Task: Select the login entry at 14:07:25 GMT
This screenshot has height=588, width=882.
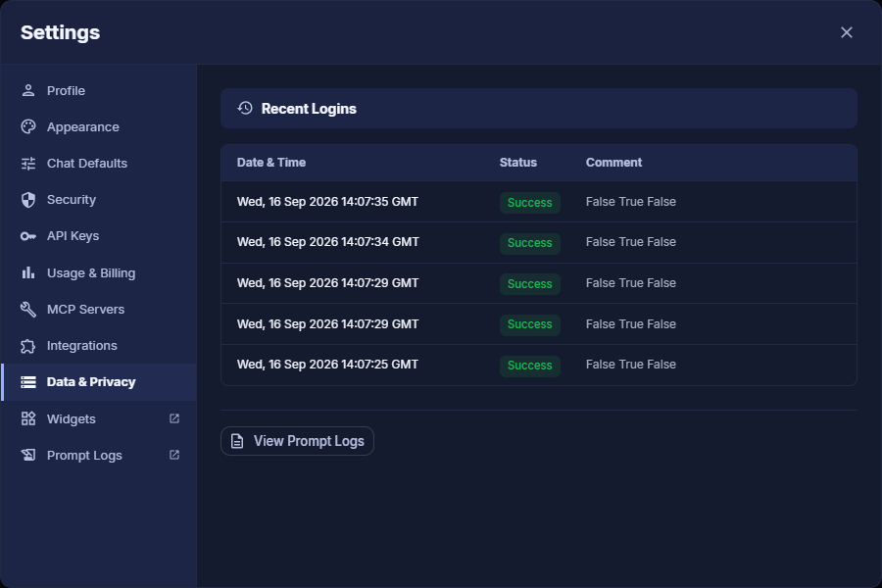Action: point(539,366)
